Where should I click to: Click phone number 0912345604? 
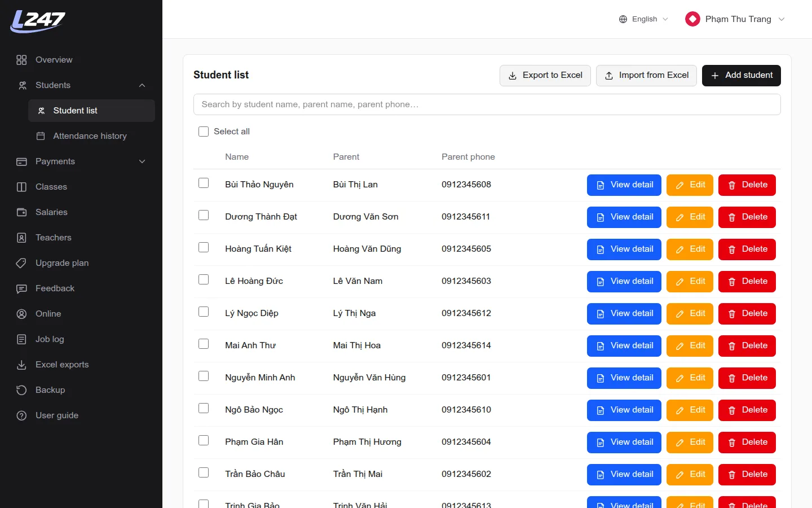[x=466, y=442]
